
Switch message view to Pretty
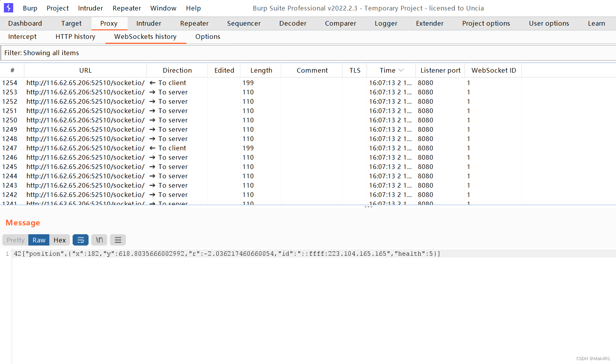[x=16, y=240]
